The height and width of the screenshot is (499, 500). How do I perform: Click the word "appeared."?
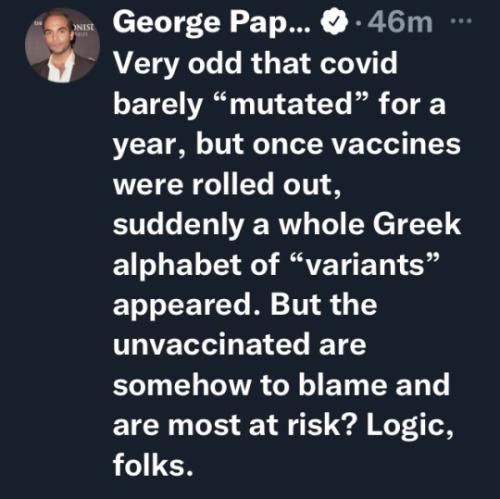188,307
